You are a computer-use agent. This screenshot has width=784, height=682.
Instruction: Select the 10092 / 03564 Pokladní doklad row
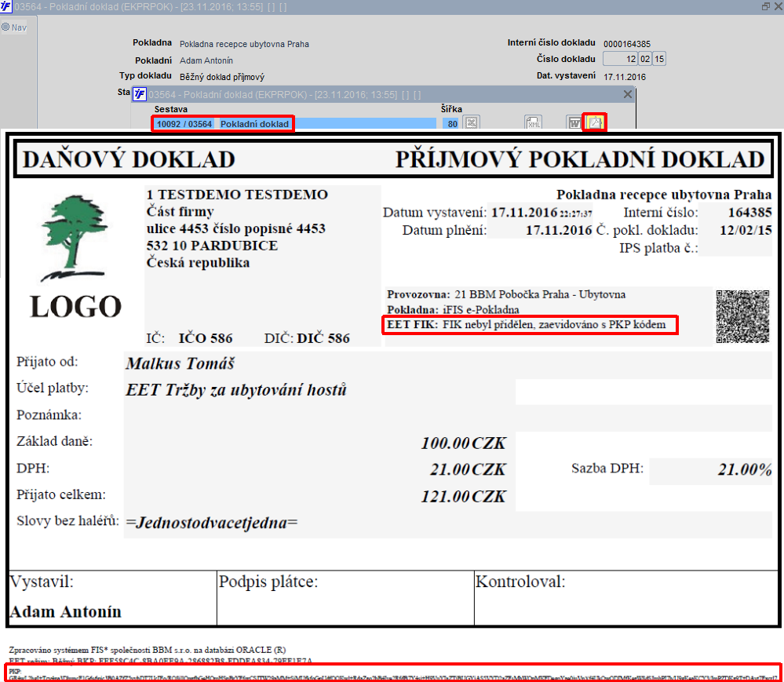(x=295, y=123)
